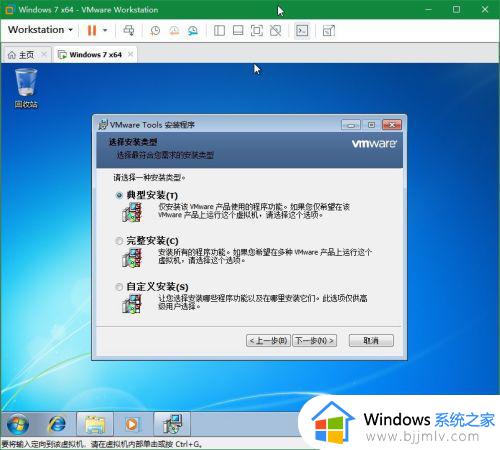This screenshot has width=500, height=450.
Task: Open the Windows 7 Start menu orb
Action: pyautogui.click(x=17, y=424)
